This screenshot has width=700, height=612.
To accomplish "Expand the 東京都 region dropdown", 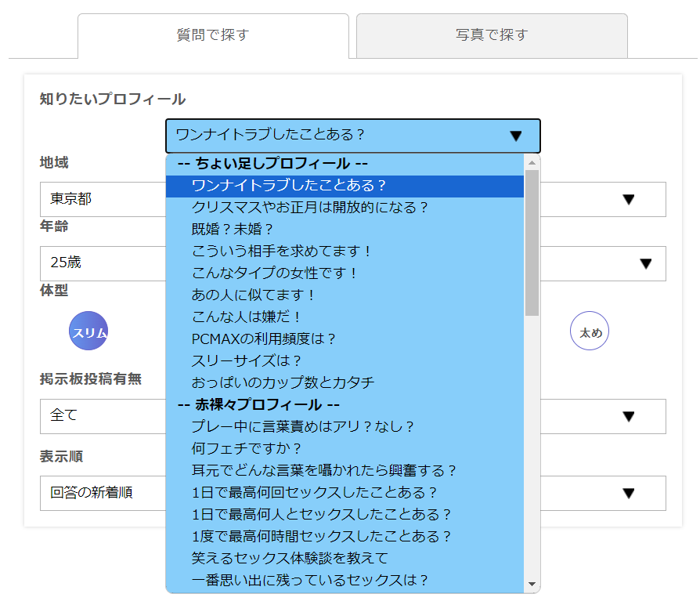I will 627,199.
